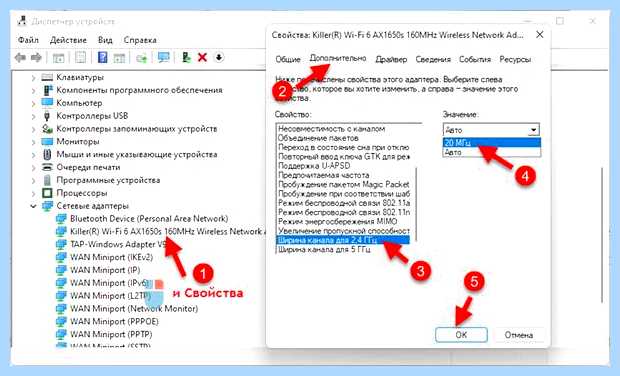Image resolution: width=620 pixels, height=376 pixels.
Task: Expand the Процессоры category chevron
Action: coord(33,193)
